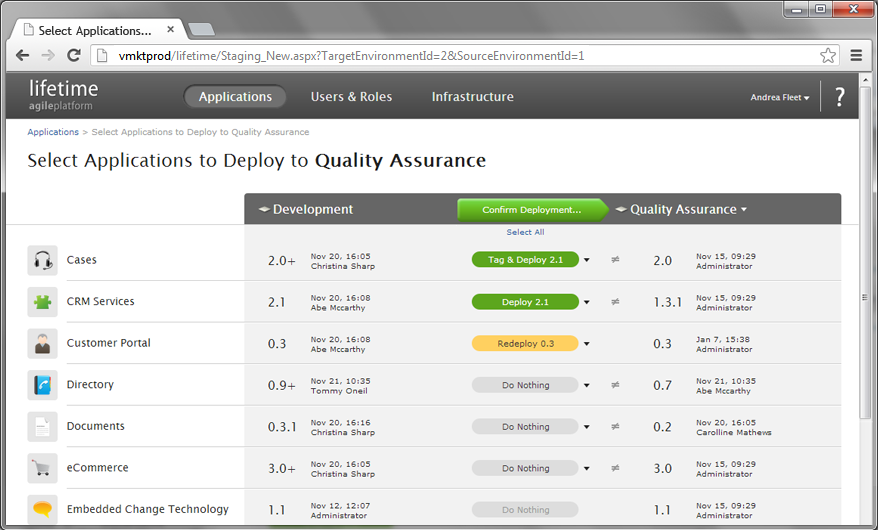Open the Andrea Fleet user menu
Image resolution: width=878 pixels, height=530 pixels.
[x=779, y=97]
